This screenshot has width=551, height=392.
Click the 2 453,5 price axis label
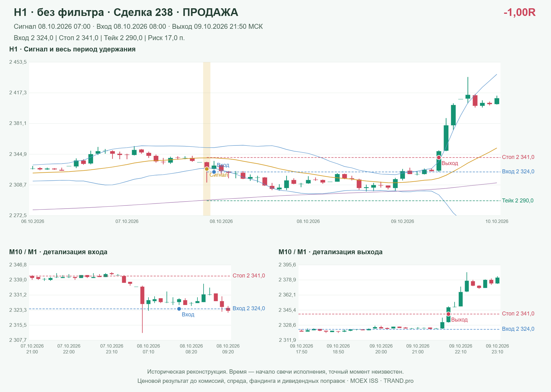point(18,62)
